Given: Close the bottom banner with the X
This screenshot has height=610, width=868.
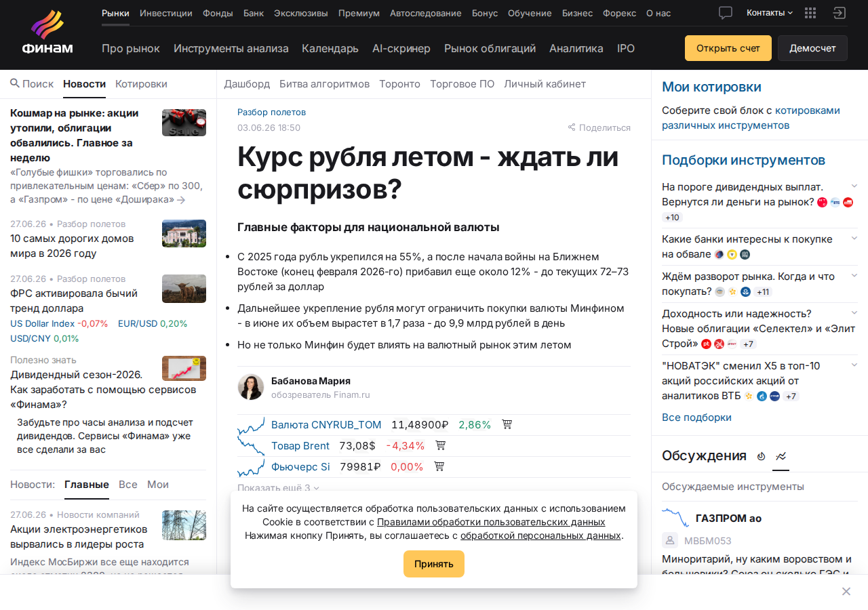Looking at the screenshot, I should click(846, 592).
